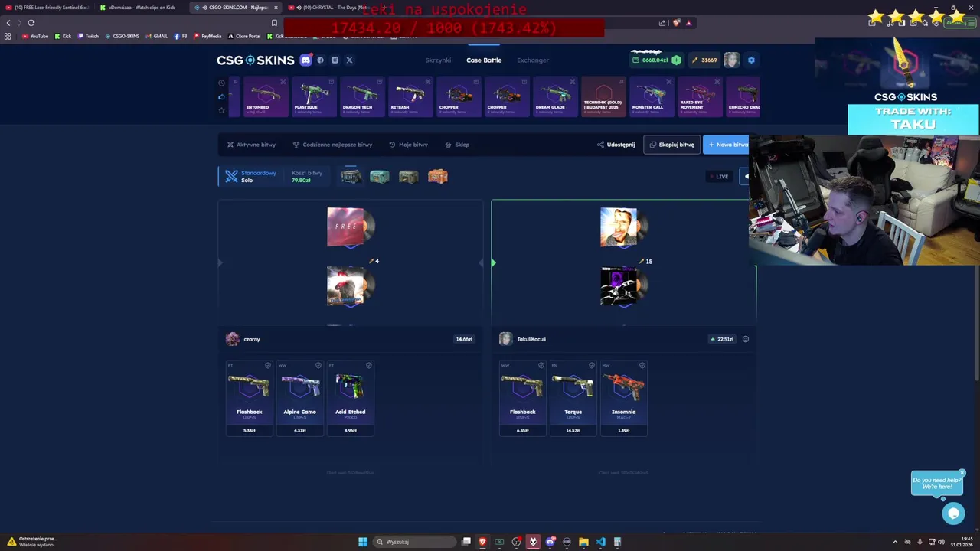Open Sklep section
The image size is (980, 551).
tap(457, 145)
